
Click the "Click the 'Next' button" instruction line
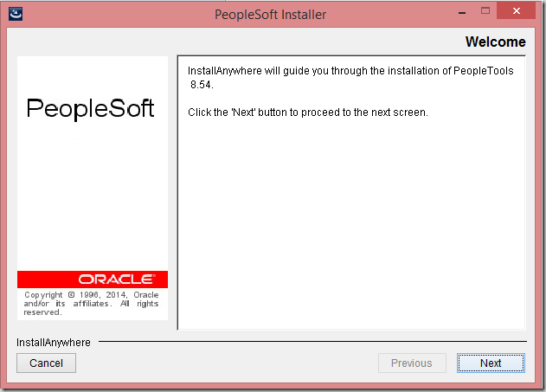coord(308,112)
